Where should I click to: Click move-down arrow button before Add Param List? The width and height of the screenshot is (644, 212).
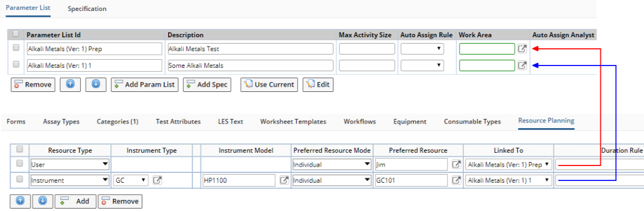coord(96,84)
